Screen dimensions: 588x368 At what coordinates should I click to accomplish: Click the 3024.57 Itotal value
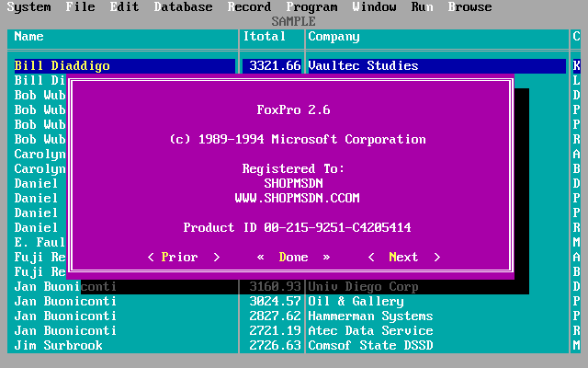pyautogui.click(x=275, y=301)
